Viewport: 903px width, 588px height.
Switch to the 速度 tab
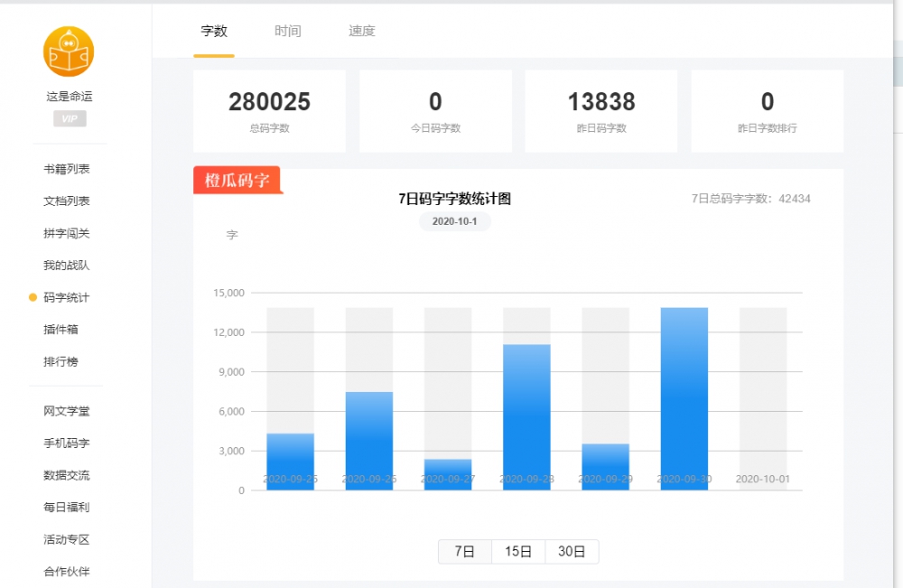[x=362, y=31]
